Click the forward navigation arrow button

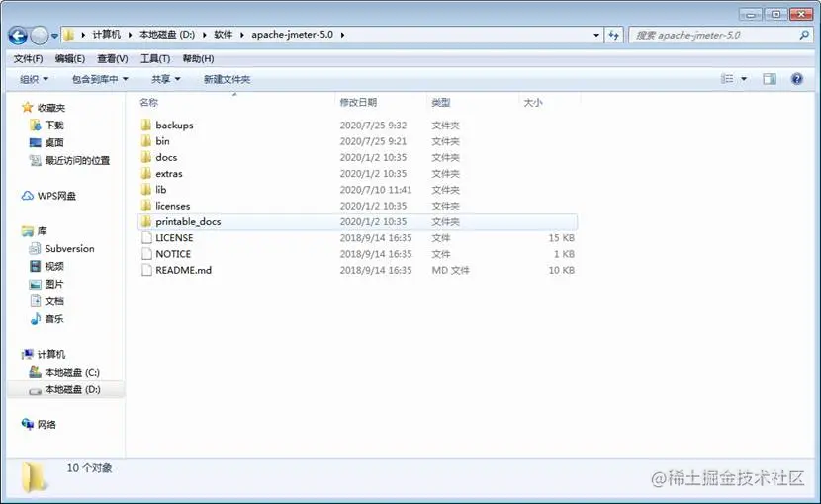coord(40,36)
